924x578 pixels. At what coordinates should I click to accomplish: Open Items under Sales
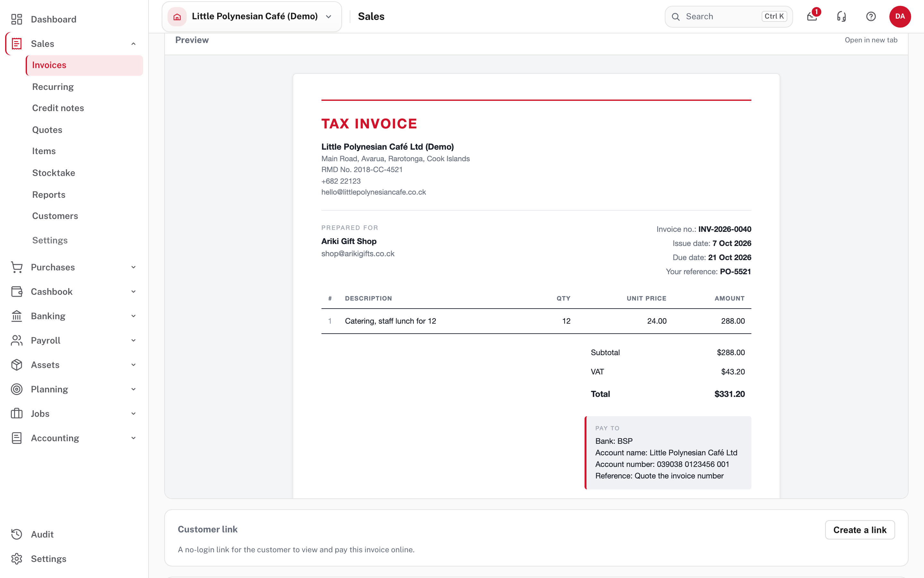44,151
